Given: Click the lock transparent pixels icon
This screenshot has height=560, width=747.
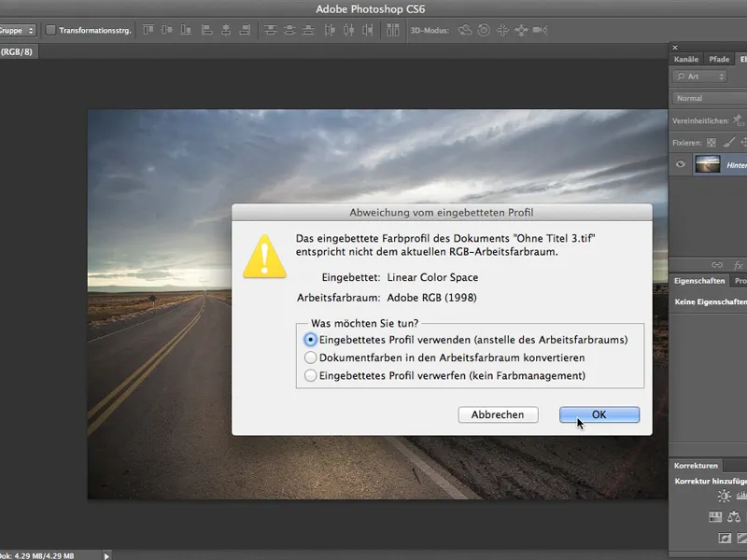Looking at the screenshot, I should [712, 143].
